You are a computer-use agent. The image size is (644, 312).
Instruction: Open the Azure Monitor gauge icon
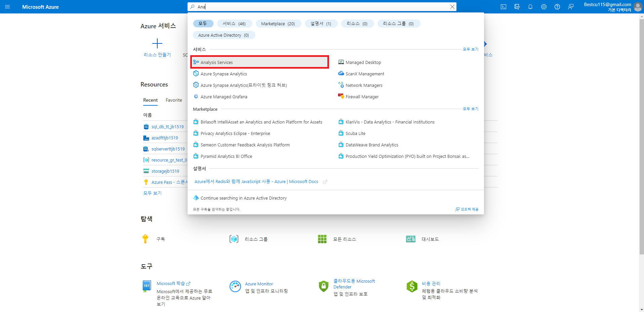pos(235,286)
